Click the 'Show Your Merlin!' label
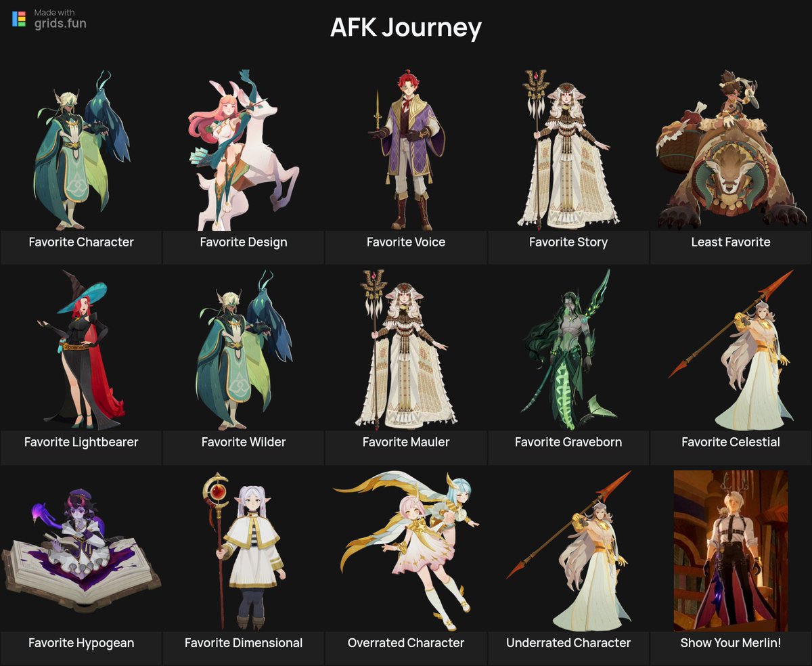Viewport: 812px width, 666px height. click(x=731, y=643)
